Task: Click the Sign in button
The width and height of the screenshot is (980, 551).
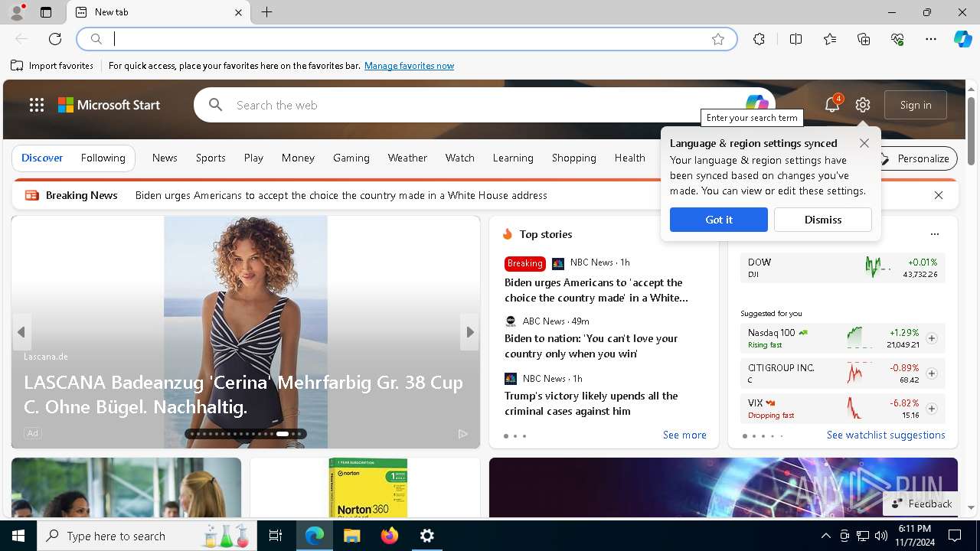Action: (916, 105)
